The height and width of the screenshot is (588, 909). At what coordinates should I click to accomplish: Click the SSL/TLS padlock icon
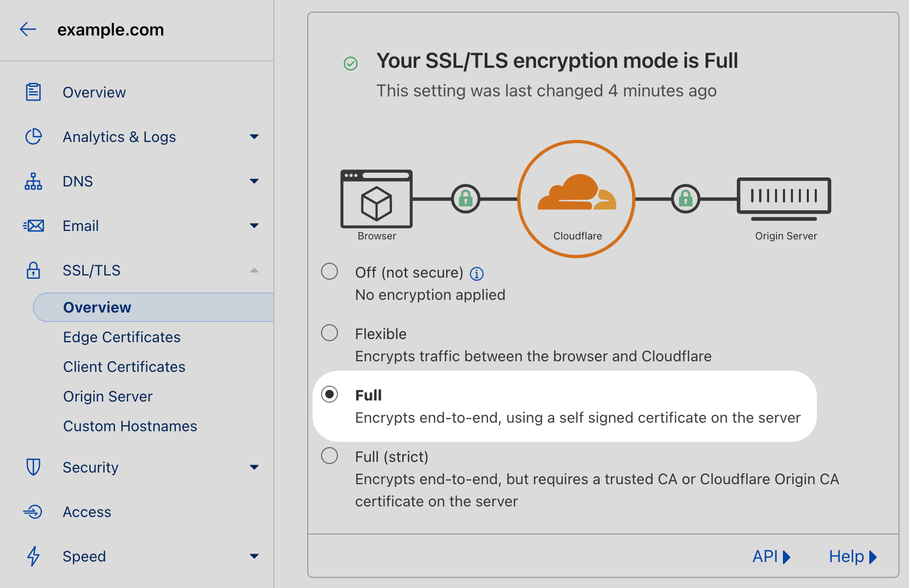click(33, 270)
